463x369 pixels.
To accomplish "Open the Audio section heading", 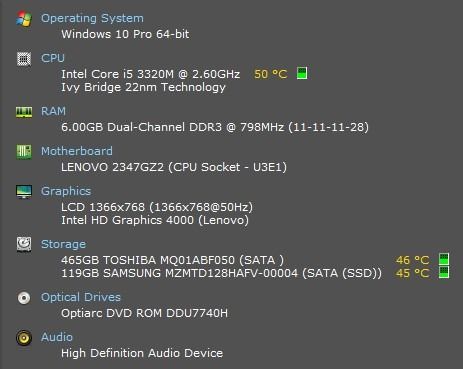I will [57, 337].
